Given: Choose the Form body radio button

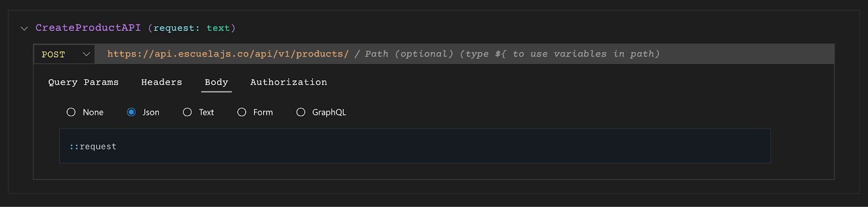Looking at the screenshot, I should pos(242,112).
